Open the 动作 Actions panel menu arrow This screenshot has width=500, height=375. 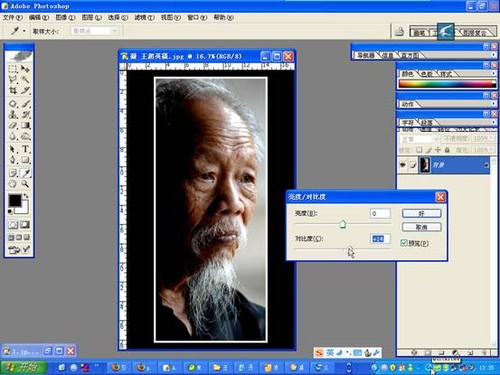click(493, 104)
